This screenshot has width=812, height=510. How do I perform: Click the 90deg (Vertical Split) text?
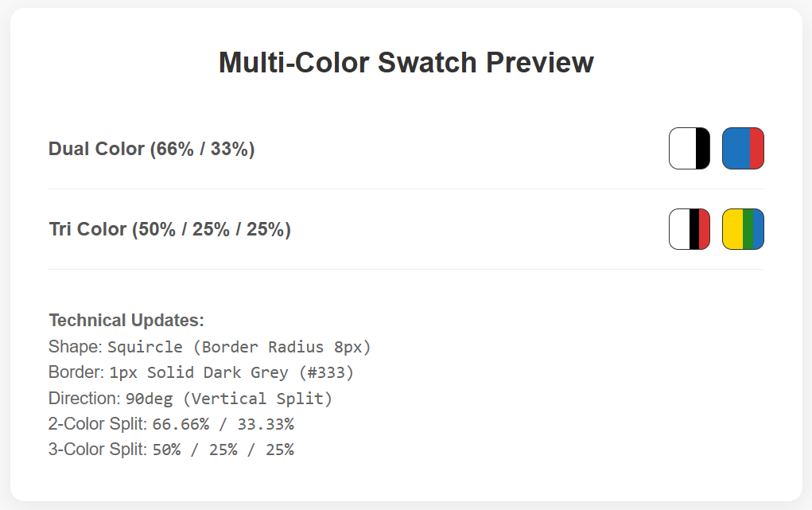pos(229,399)
